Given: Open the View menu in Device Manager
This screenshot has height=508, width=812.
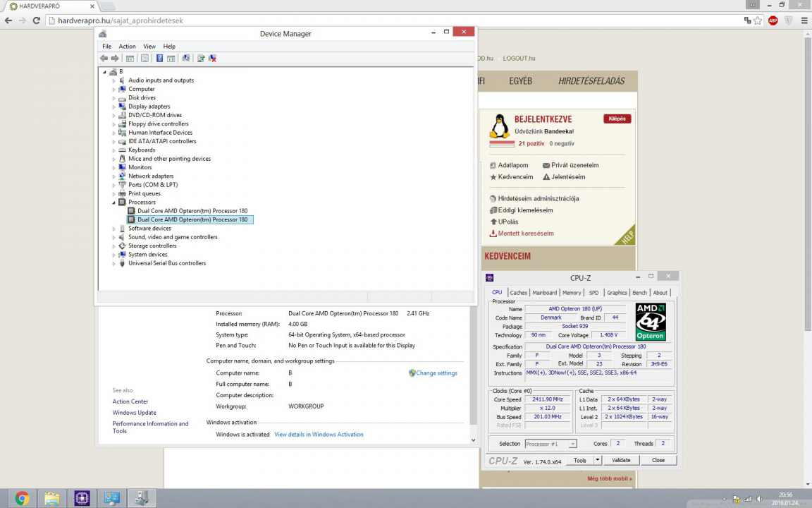Looking at the screenshot, I should 149,46.
